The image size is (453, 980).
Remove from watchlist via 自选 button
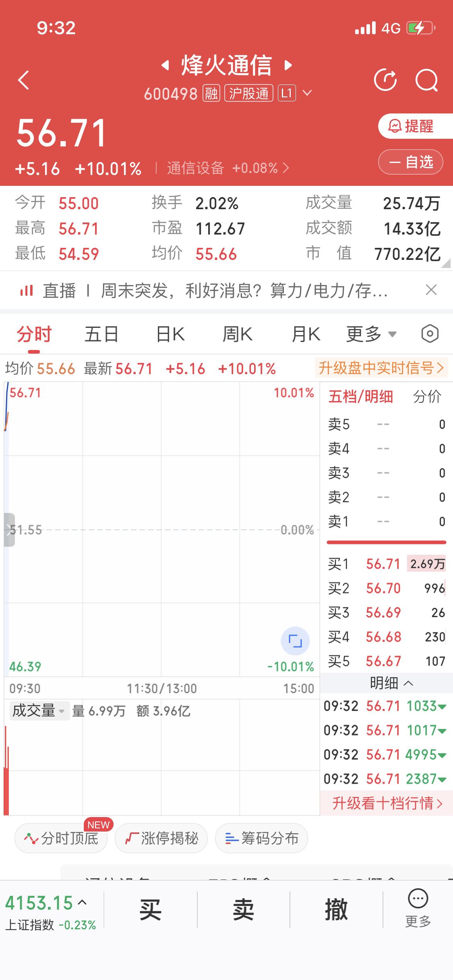pyautogui.click(x=411, y=162)
